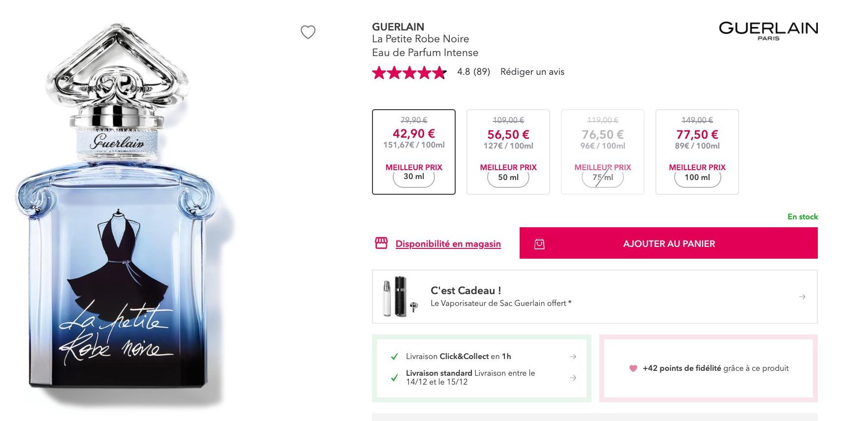The image size is (868, 421).
Task: Click the store icon beside Disponibilité en magasin
Action: (381, 243)
